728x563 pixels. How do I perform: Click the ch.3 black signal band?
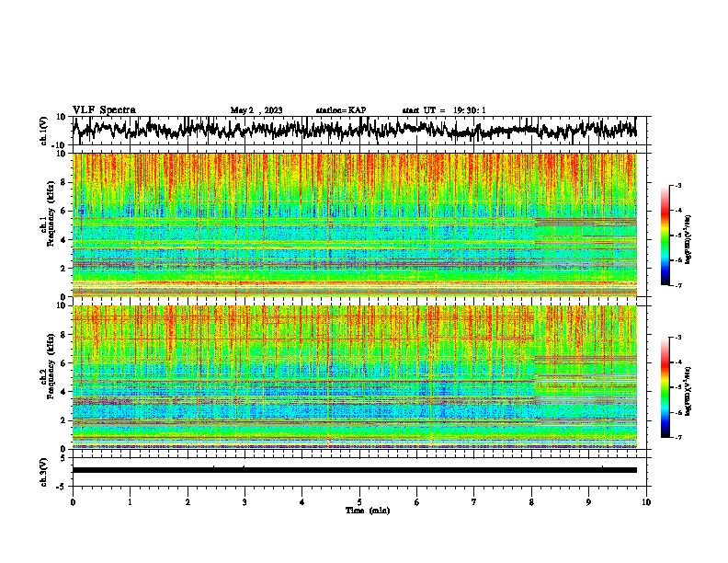(354, 470)
